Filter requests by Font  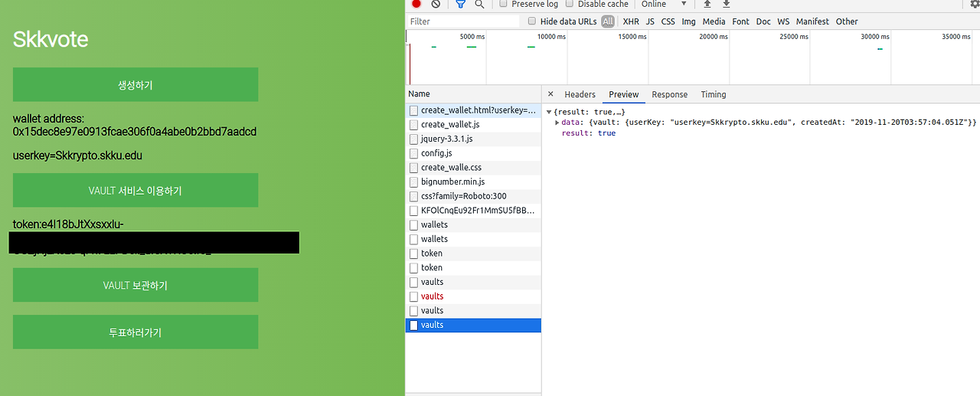(740, 21)
